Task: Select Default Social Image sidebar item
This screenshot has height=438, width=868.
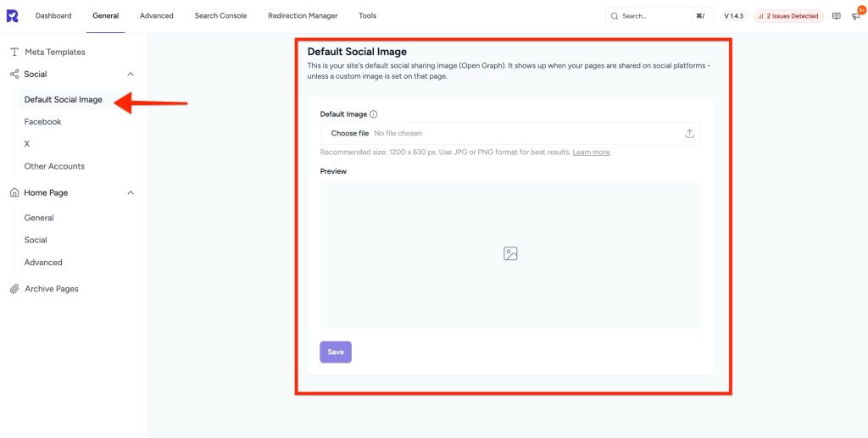Action: click(63, 100)
